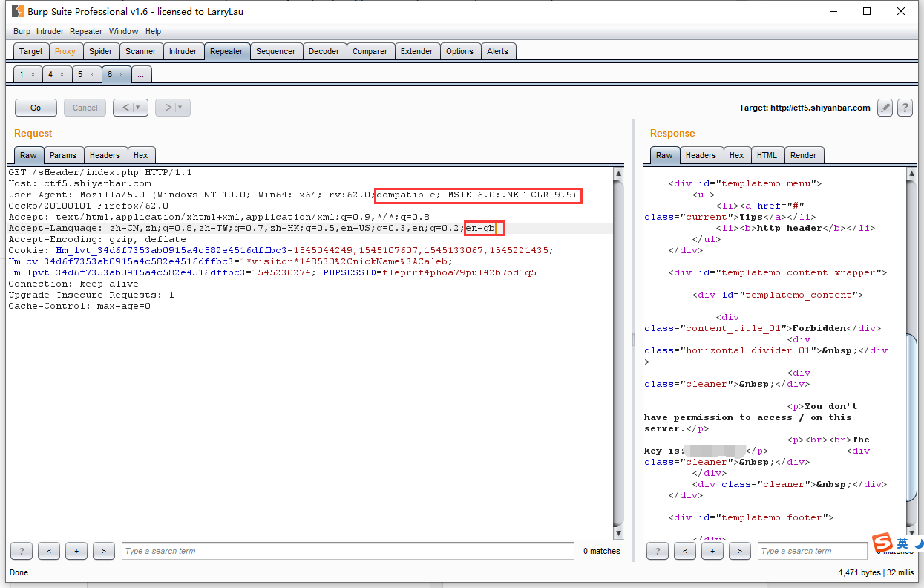
Task: Switch to the Spider tab
Action: pyautogui.click(x=101, y=51)
